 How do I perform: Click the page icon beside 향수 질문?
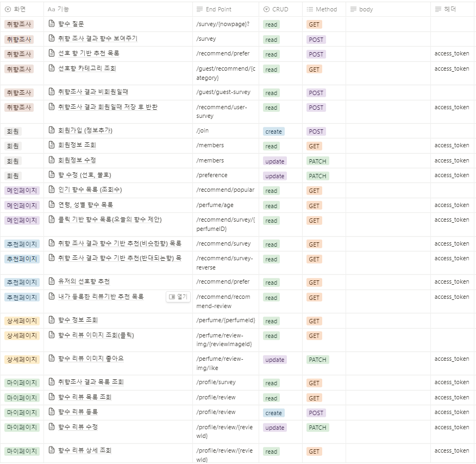[51, 24]
